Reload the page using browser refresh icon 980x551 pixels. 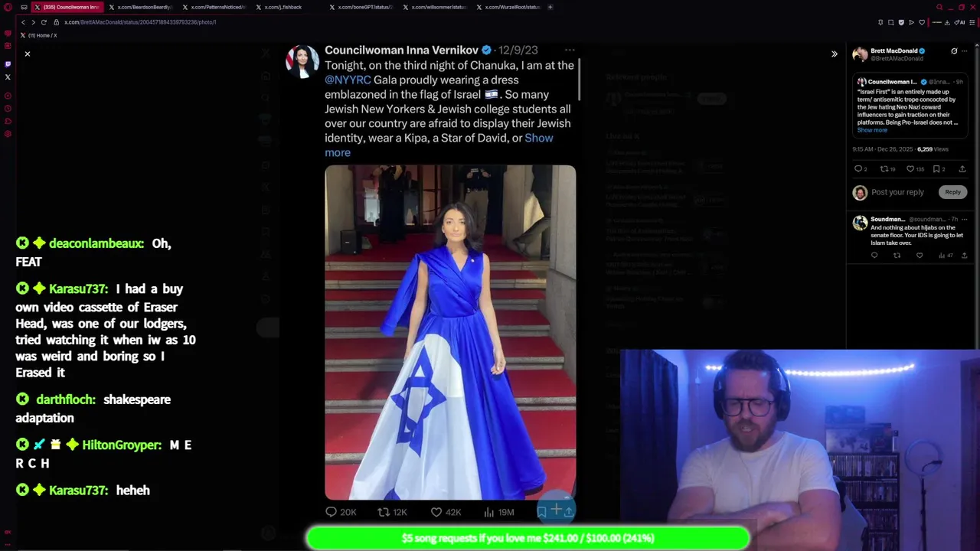click(x=44, y=22)
